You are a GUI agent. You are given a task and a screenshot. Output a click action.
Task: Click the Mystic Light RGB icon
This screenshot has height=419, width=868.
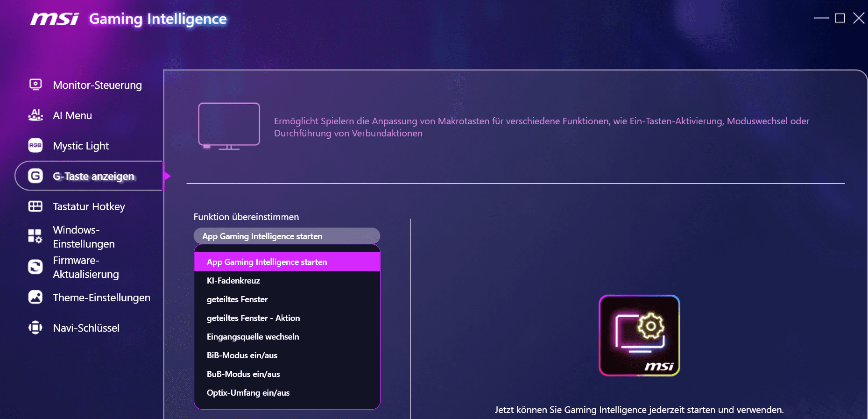(x=35, y=145)
